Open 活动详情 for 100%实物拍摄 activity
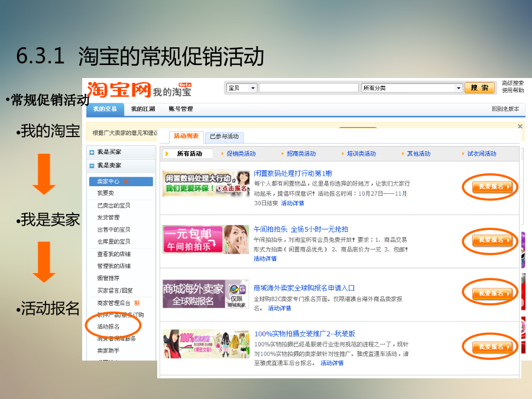 coord(332,364)
